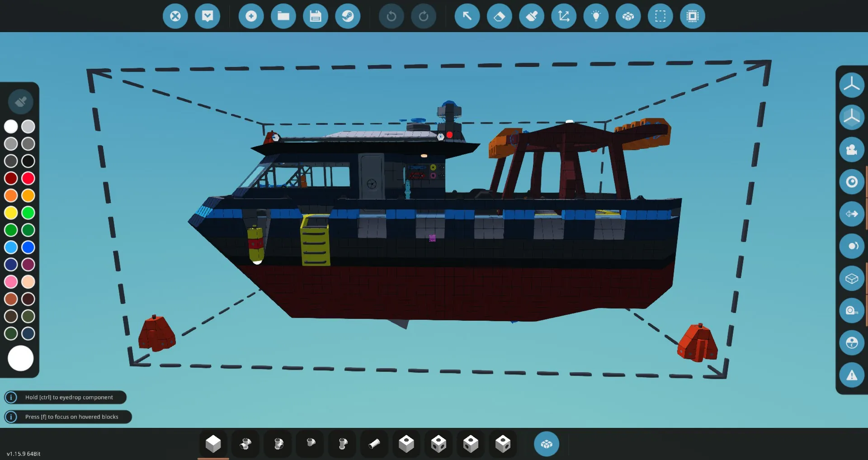Screen dimensions: 868x460
Task: Click the Steam Workshop upload icon
Action: pyautogui.click(x=348, y=16)
